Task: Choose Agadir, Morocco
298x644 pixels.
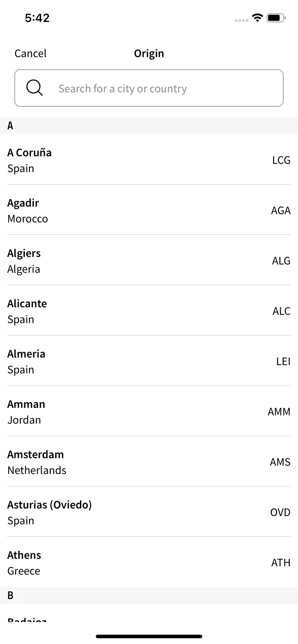Action: point(149,210)
